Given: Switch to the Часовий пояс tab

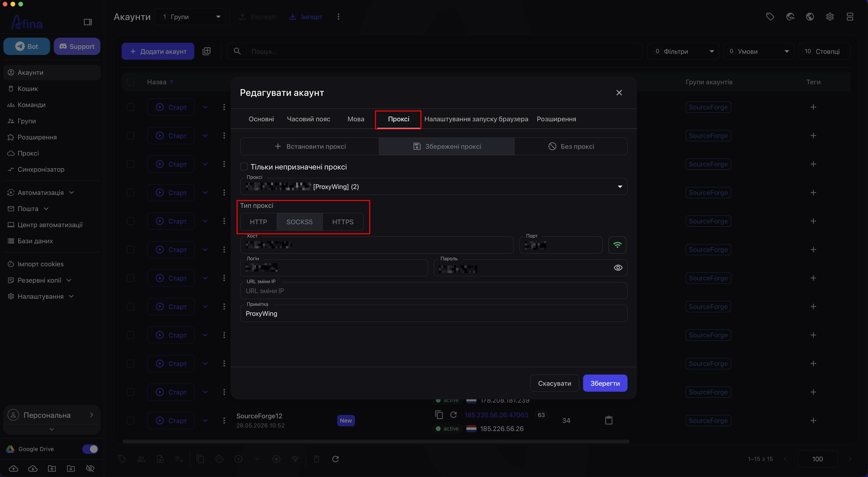Looking at the screenshot, I should (x=308, y=119).
